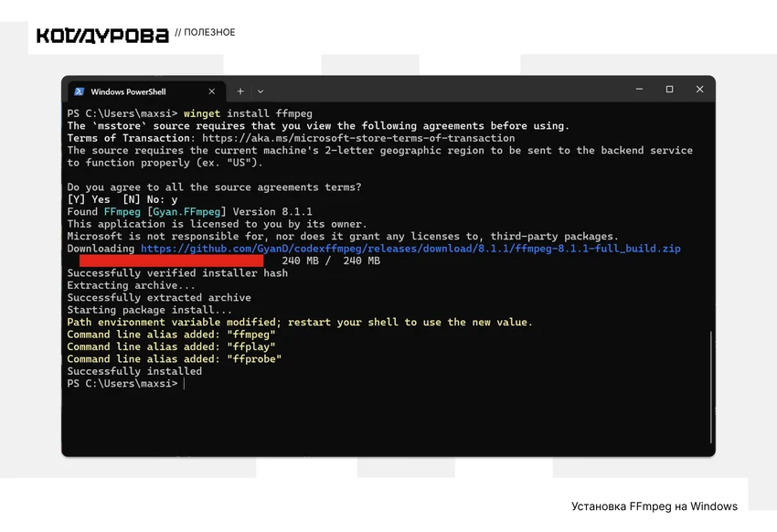
Task: Click the alias added "ffplay" line
Action: pyautogui.click(x=172, y=346)
